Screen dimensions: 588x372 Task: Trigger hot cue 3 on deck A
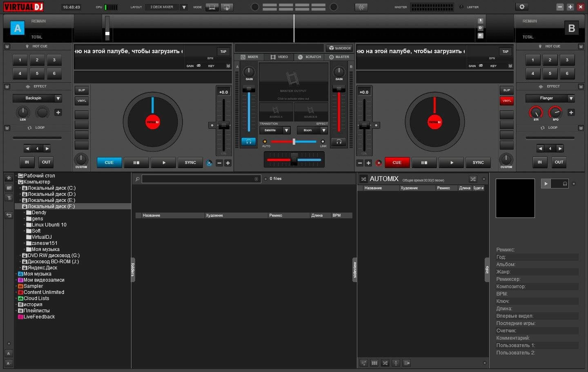54,60
